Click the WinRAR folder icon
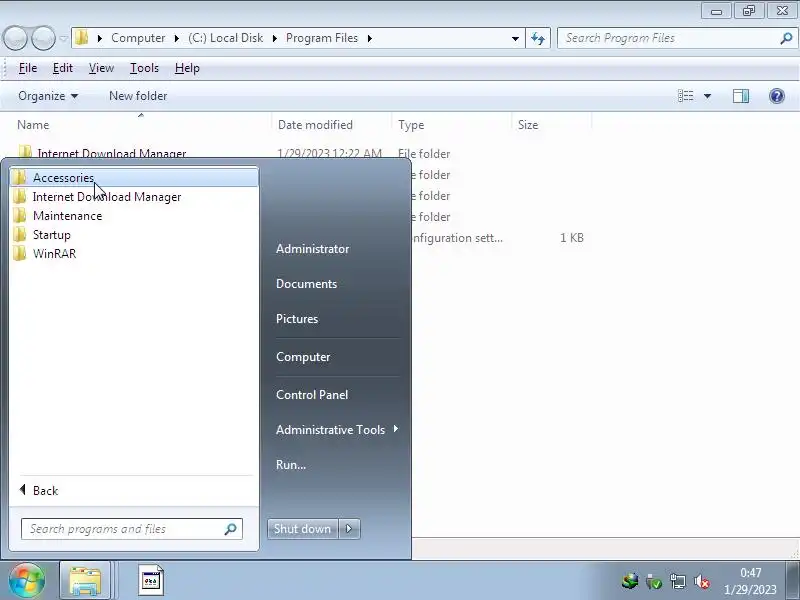Image resolution: width=800 pixels, height=600 pixels. 19,253
